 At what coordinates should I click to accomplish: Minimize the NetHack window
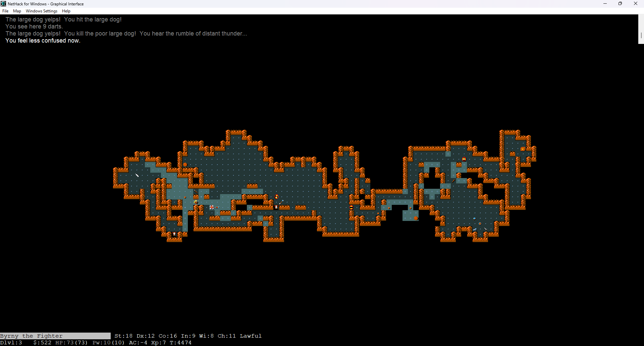(605, 4)
